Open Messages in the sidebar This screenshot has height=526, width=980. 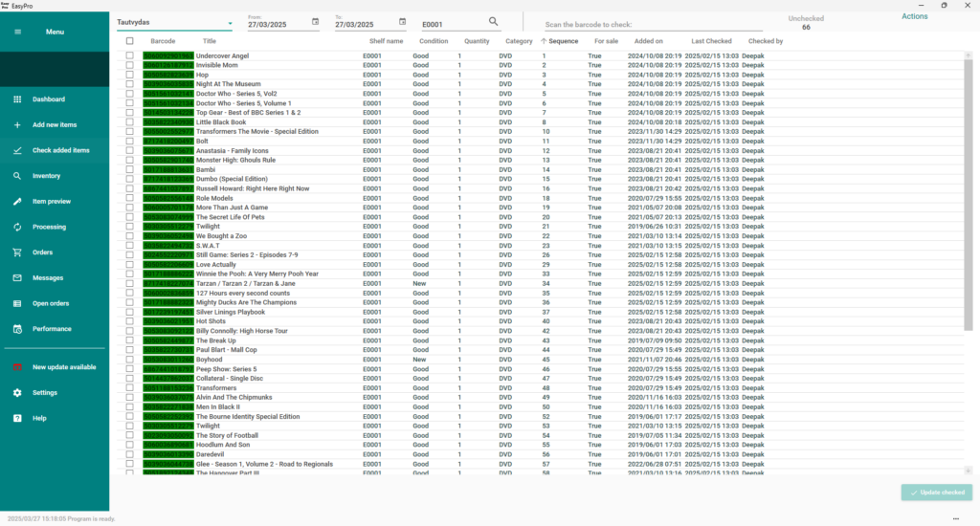click(x=48, y=278)
